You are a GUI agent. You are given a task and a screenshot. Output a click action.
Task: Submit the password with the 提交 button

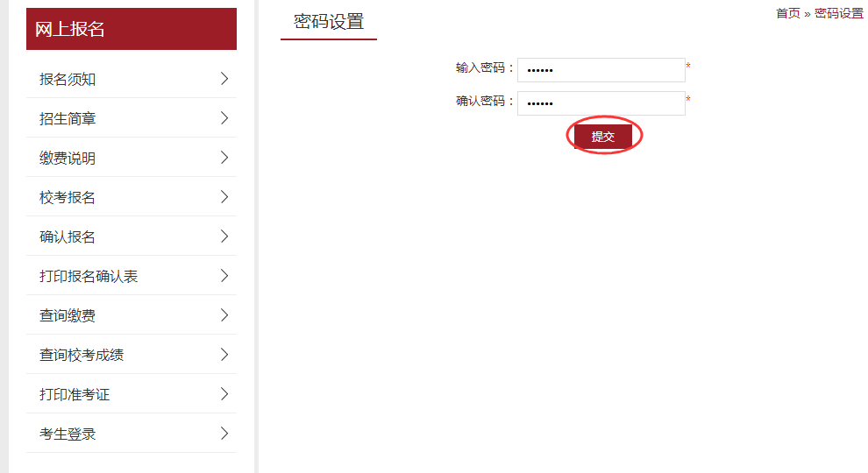(603, 136)
